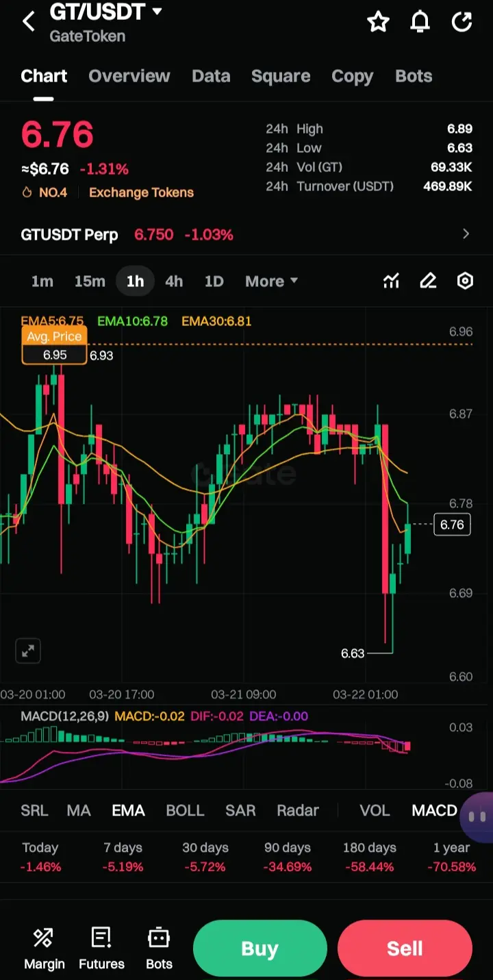Enable the SRL indicator
This screenshot has width=493, height=980.
click(34, 811)
